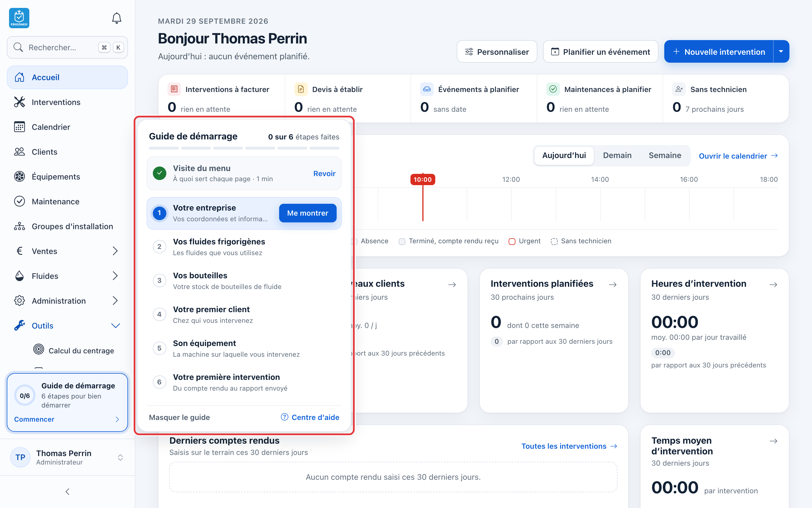Screen dimensions: 812x508
Task: Click Revoir link for Visite du menu
Action: pos(324,174)
